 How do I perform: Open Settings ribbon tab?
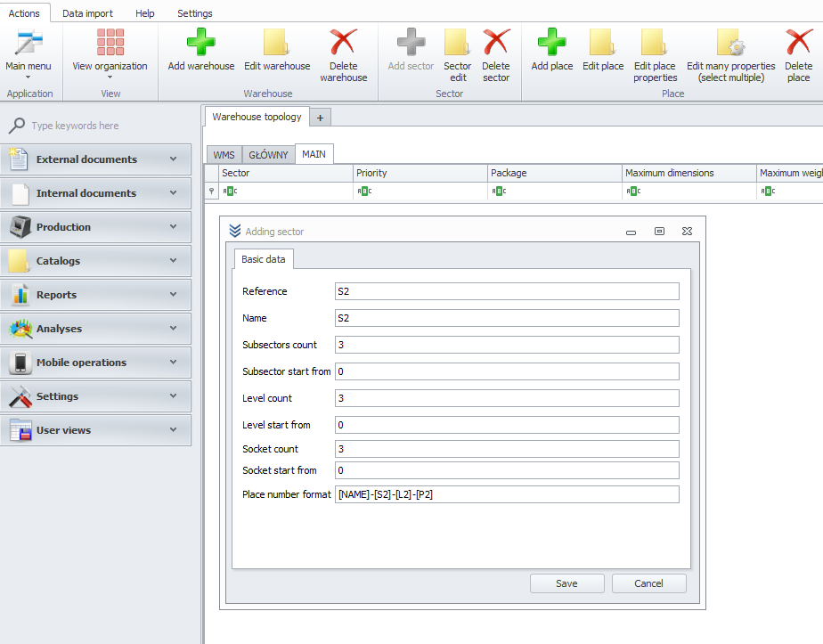[195, 13]
